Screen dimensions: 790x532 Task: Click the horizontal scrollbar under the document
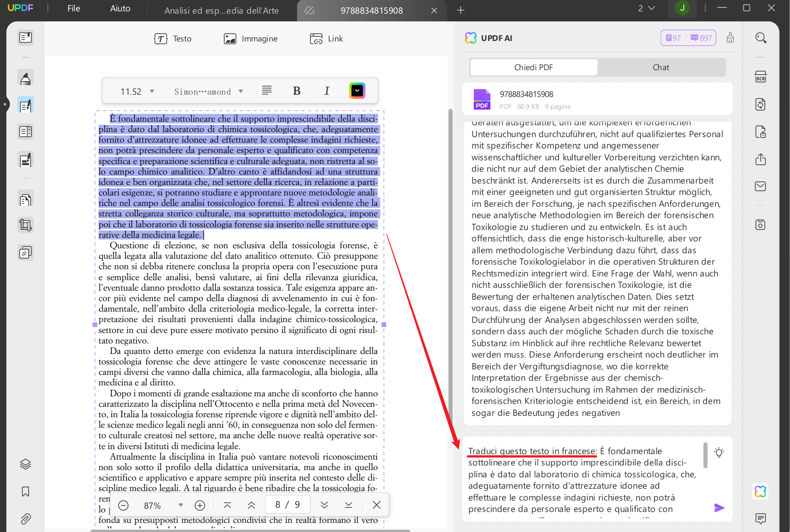pos(250,531)
